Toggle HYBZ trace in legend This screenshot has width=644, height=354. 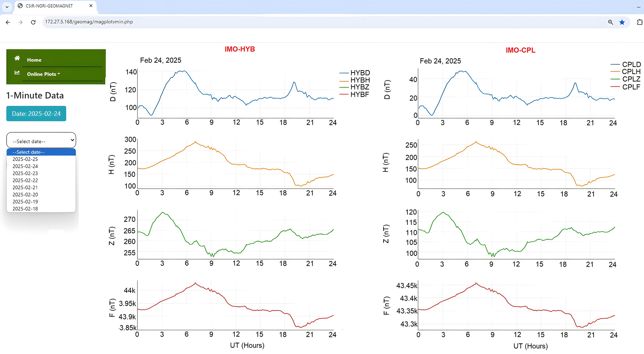tap(360, 87)
